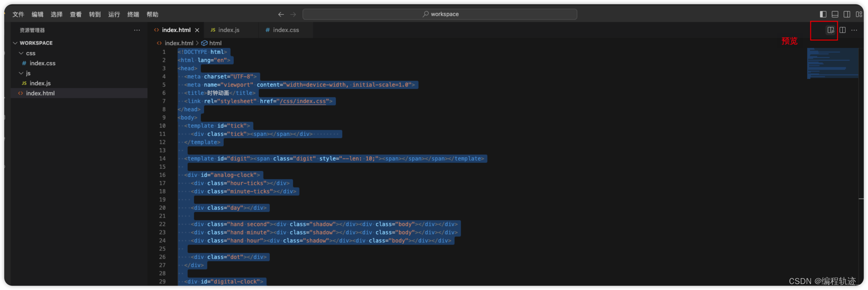Click the workspace search command box

pyautogui.click(x=440, y=14)
